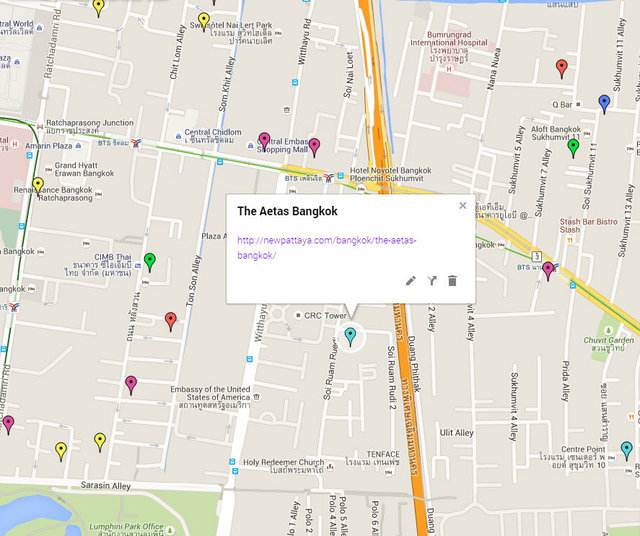Click the US Embassy landmark icon
Viewport: 640px width, 536px height.
[256, 396]
